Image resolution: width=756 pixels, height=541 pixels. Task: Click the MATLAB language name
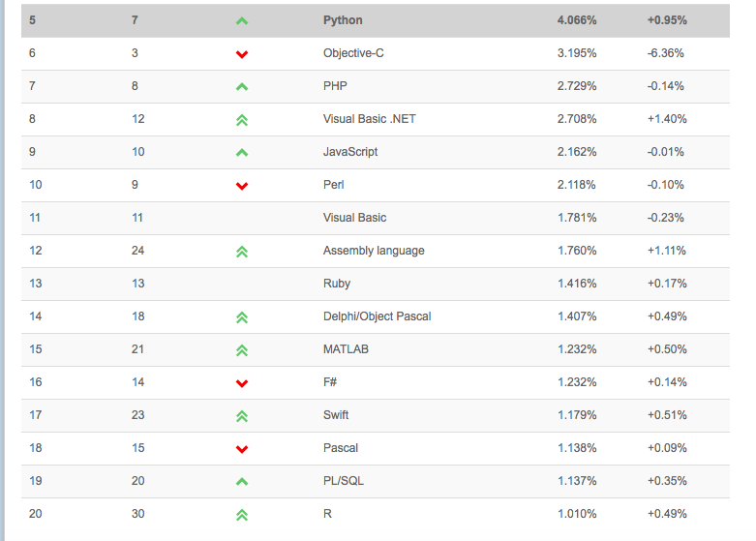[346, 349]
